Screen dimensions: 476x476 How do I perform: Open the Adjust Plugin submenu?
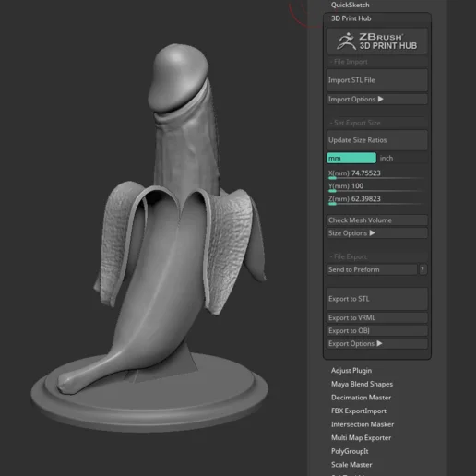click(351, 371)
